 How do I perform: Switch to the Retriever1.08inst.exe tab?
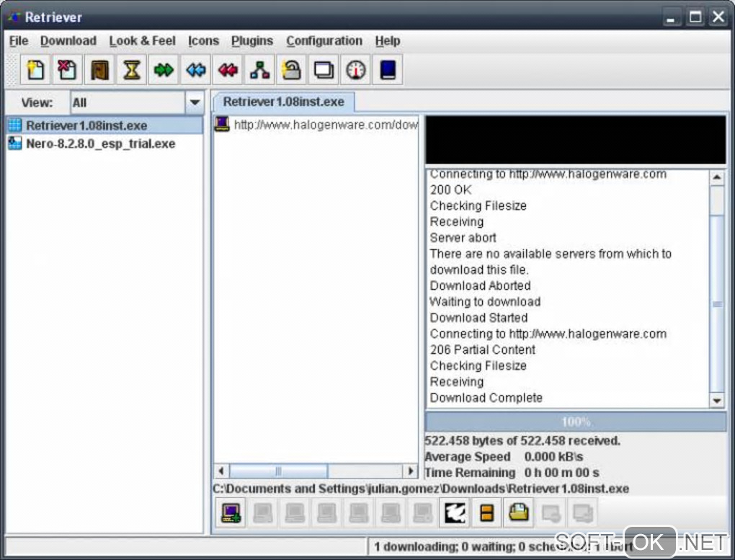tap(284, 102)
